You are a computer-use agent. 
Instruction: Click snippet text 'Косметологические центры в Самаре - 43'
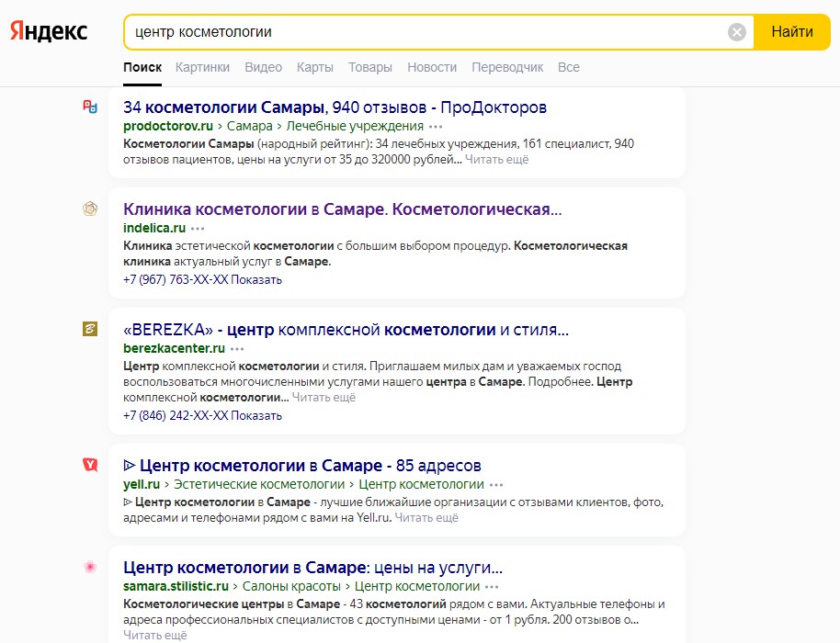(243, 604)
